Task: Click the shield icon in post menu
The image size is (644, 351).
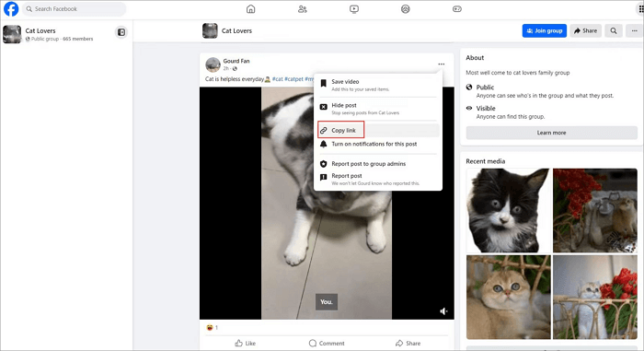Action: click(324, 164)
